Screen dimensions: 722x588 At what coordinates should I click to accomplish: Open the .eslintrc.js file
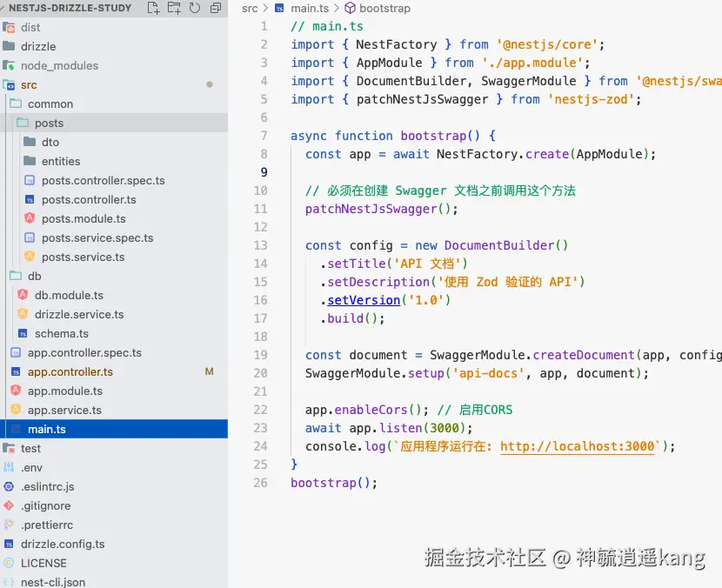click(114, 487)
